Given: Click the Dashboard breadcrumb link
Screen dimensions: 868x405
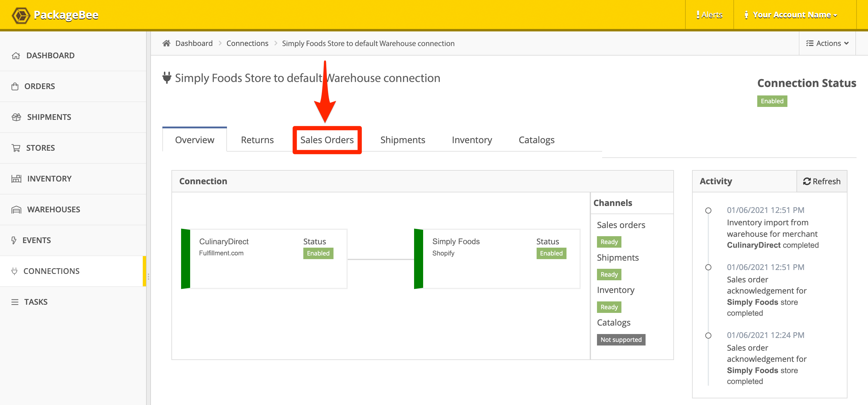Looking at the screenshot, I should pyautogui.click(x=194, y=43).
